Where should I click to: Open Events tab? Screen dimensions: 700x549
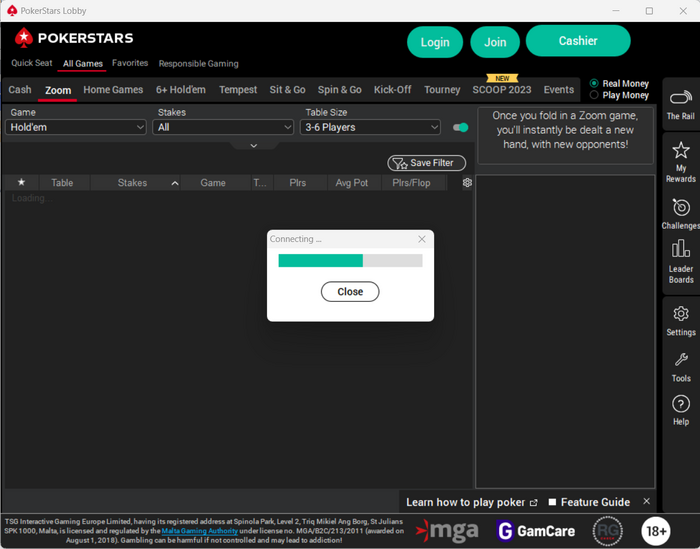pyautogui.click(x=558, y=90)
